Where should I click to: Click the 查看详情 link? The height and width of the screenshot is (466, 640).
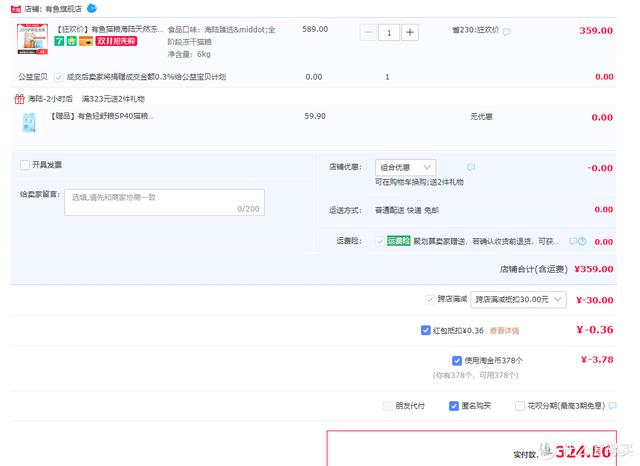click(x=504, y=330)
